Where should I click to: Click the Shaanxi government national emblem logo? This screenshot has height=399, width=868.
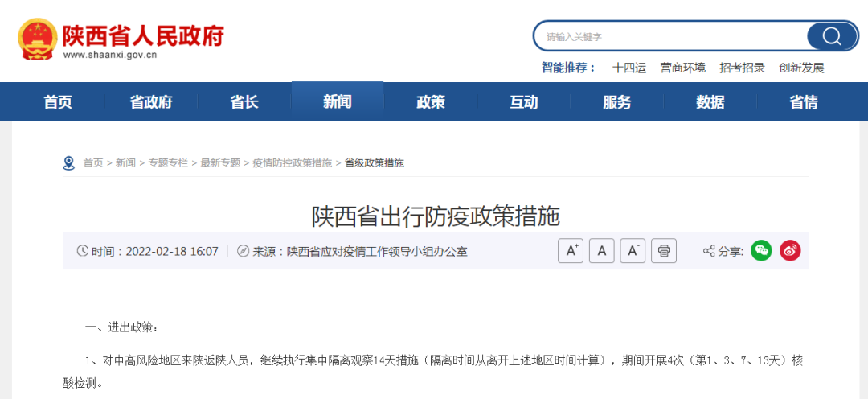click(37, 39)
